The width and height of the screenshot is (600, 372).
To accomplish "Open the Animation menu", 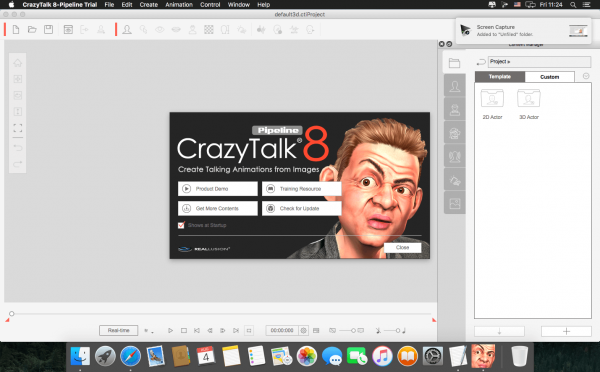I will coord(179,5).
